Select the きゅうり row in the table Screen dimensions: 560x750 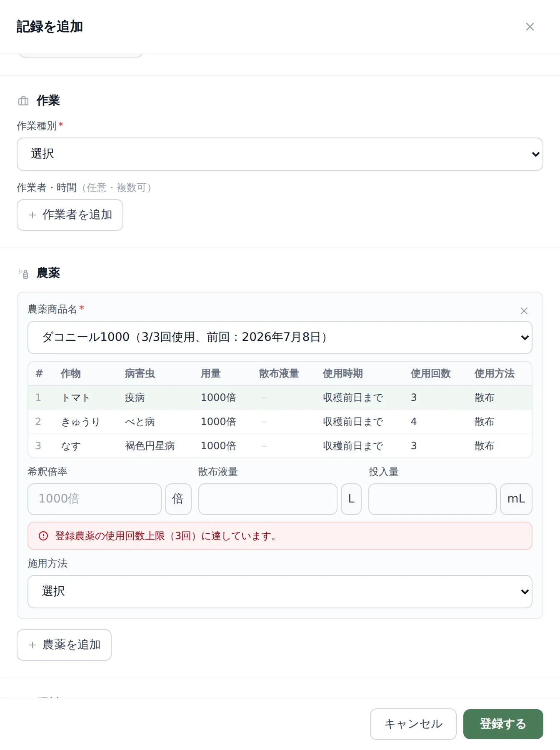coord(280,422)
